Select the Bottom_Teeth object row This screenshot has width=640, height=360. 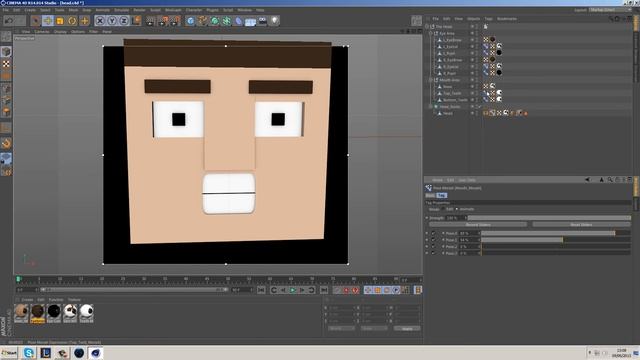(x=455, y=100)
